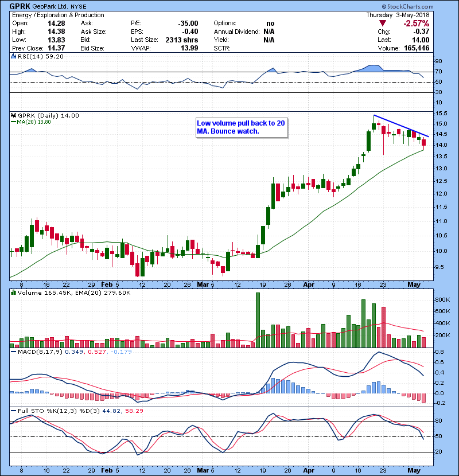Click the Last price value 14.00
The height and width of the screenshot is (476, 459).
pyautogui.click(x=421, y=40)
